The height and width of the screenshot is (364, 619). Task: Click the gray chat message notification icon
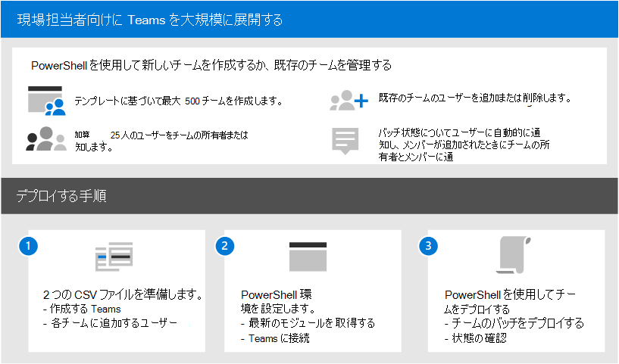345,141
